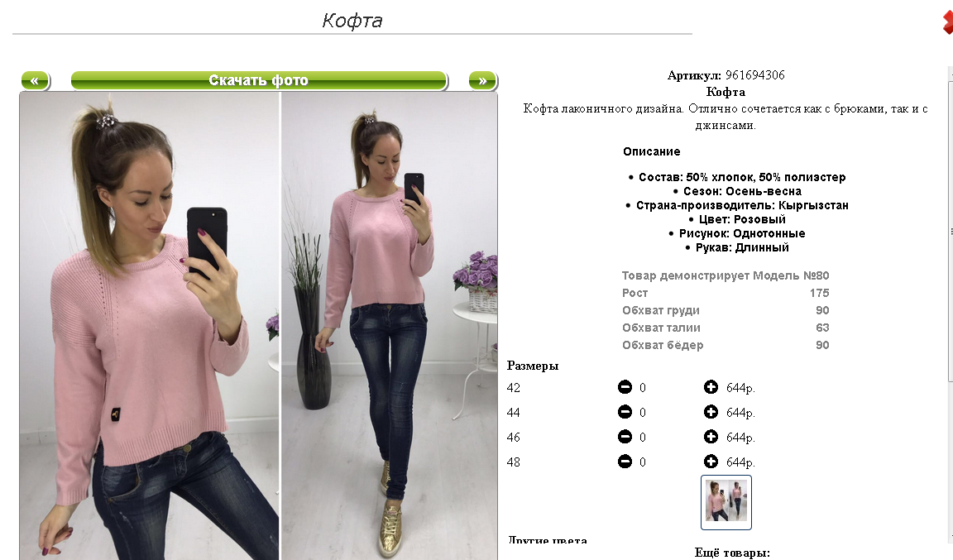Click the Размеры section heading
953x560 pixels.
pos(533,366)
